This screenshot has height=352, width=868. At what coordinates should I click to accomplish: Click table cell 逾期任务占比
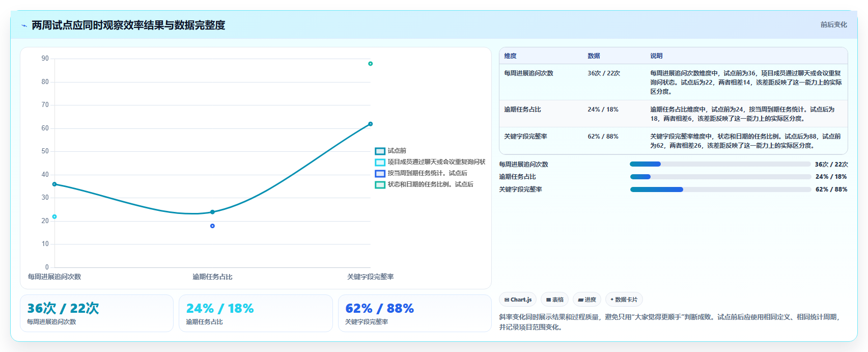pos(522,110)
